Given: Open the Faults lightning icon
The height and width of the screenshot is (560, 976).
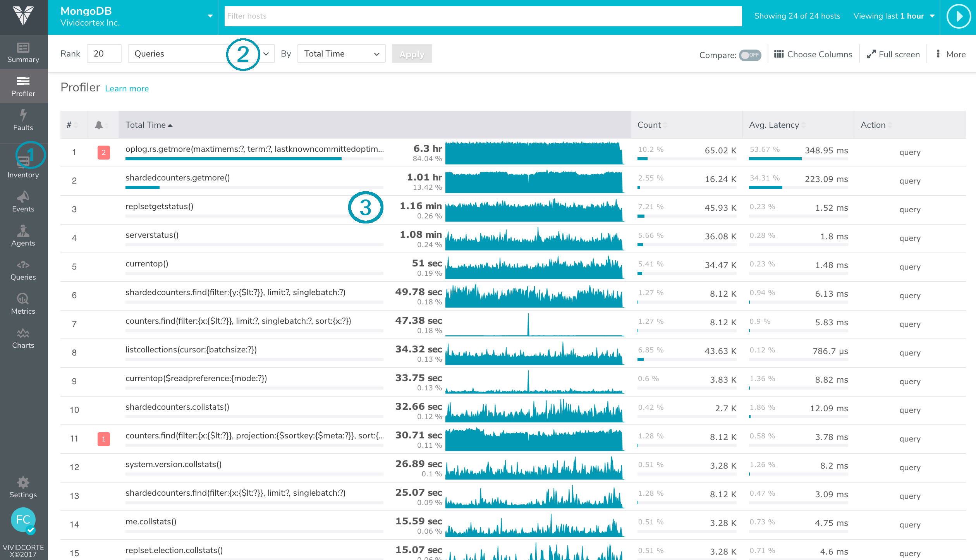Looking at the screenshot, I should coord(23,115).
